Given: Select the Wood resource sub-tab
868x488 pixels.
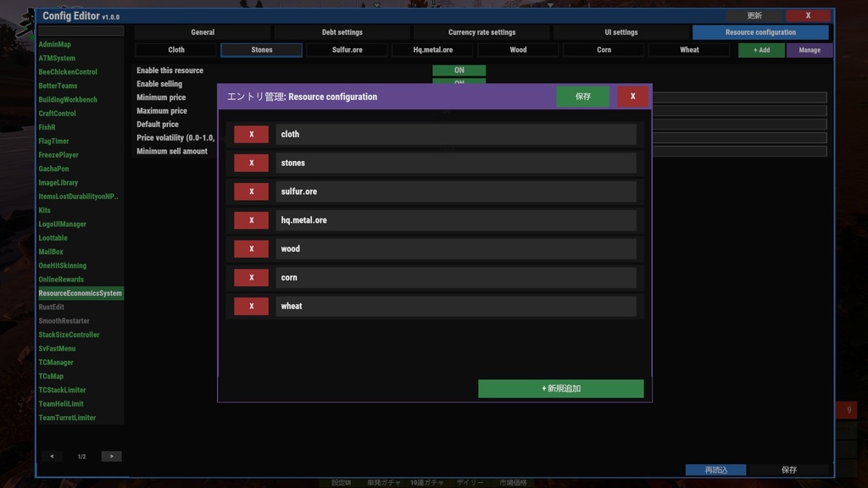Looking at the screenshot, I should (x=518, y=49).
